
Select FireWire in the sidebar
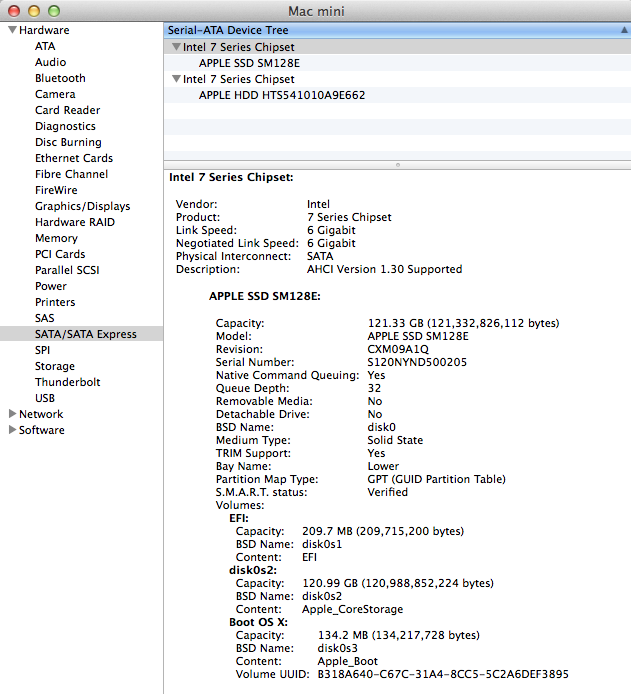click(56, 190)
